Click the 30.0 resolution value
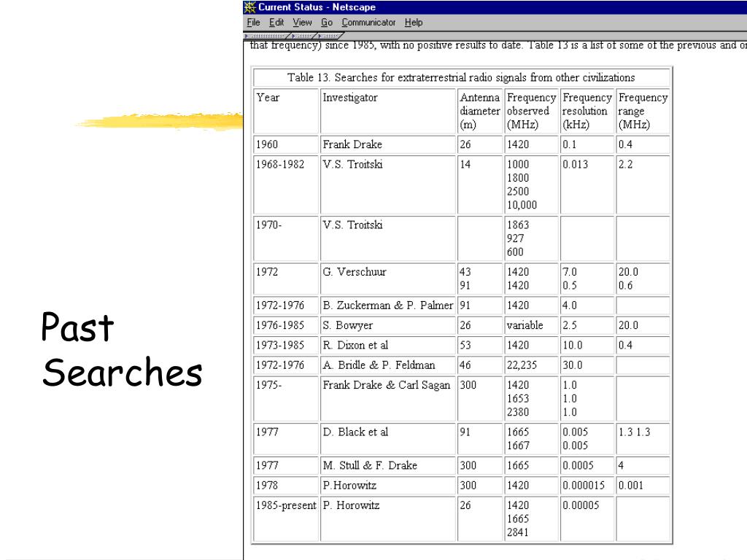The width and height of the screenshot is (747, 560). pos(572,365)
